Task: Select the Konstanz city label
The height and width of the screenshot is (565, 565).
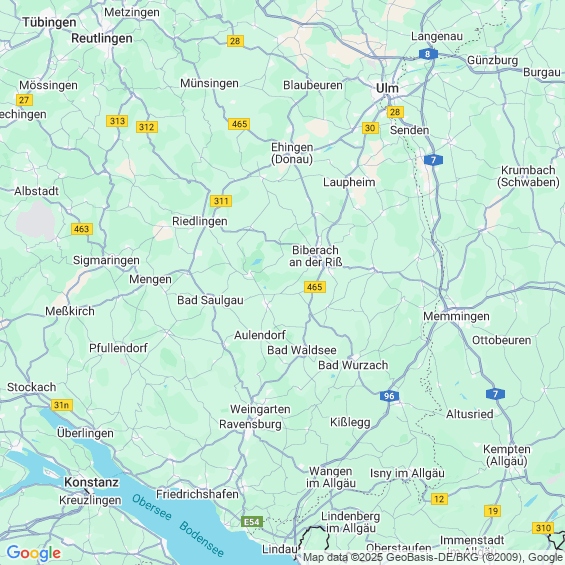Action: [91, 482]
